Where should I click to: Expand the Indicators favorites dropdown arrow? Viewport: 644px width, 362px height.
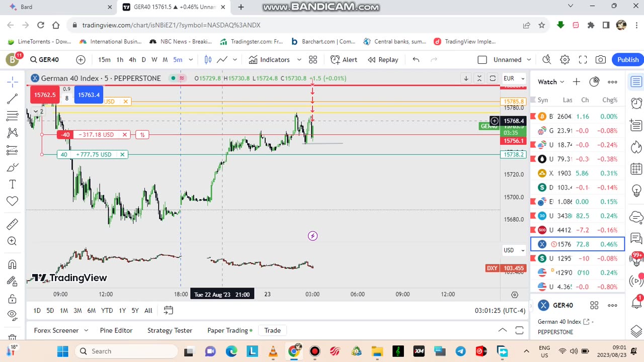pos(299,59)
